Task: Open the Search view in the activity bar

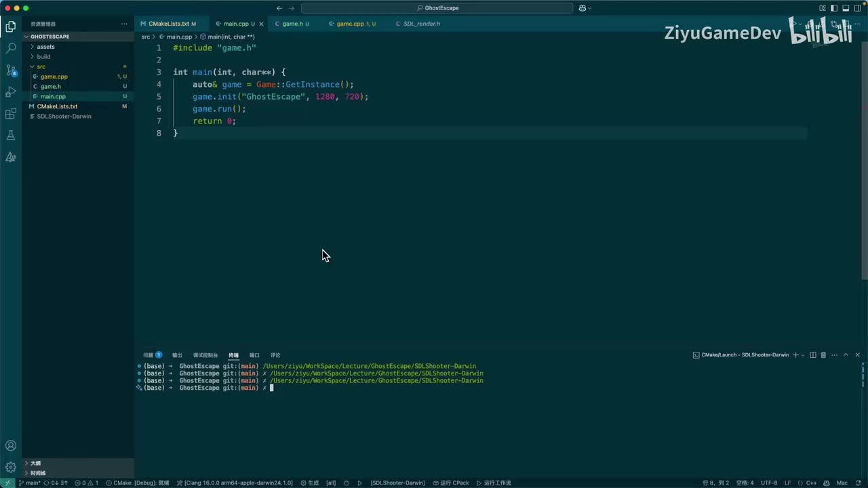Action: 11,49
